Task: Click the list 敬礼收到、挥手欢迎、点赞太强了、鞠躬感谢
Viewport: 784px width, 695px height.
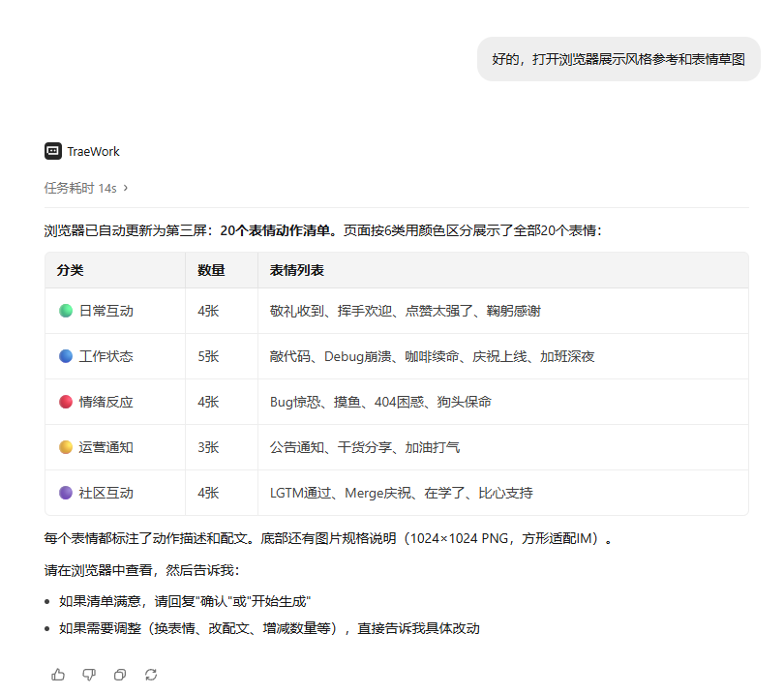Action: pos(406,311)
